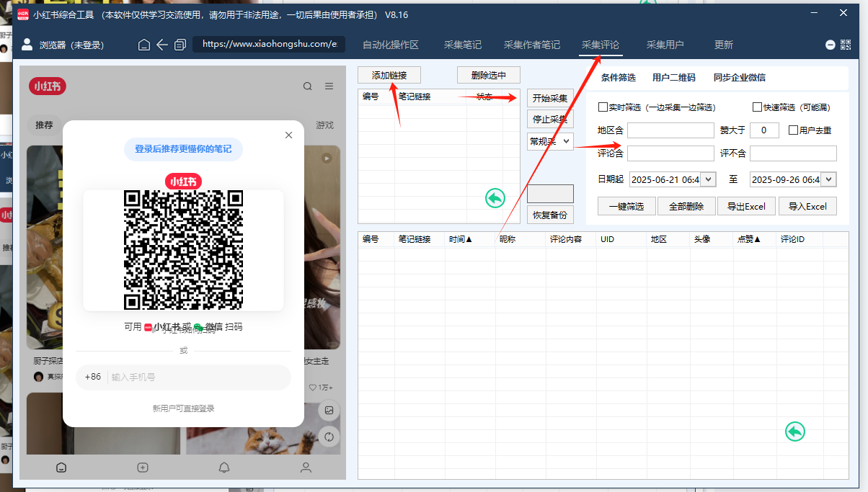Toggle the 用户去重 checkbox

point(793,130)
